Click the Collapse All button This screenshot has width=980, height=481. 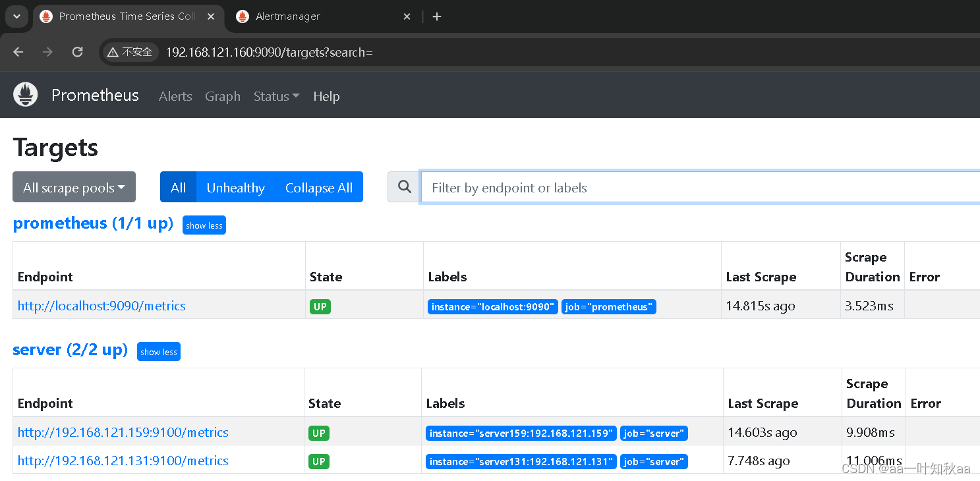tap(319, 187)
